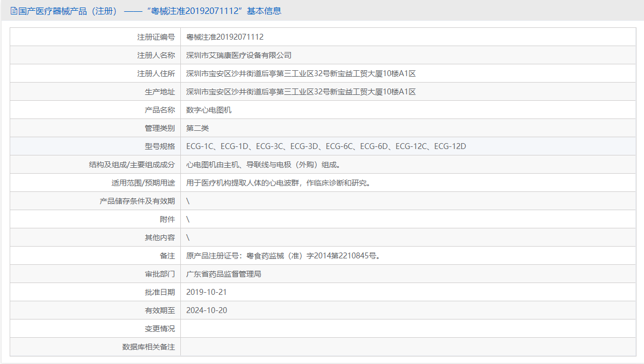
Task: Click the label "管理类别"
Action: (160, 128)
